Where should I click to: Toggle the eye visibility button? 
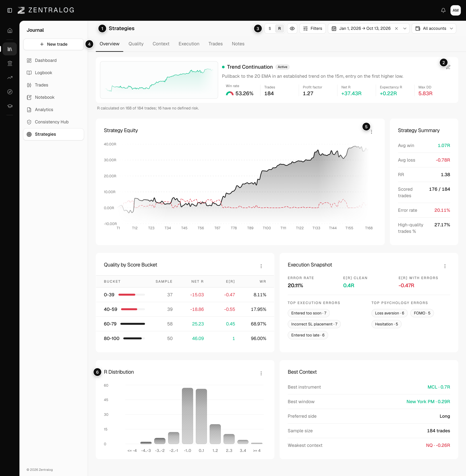coord(292,29)
